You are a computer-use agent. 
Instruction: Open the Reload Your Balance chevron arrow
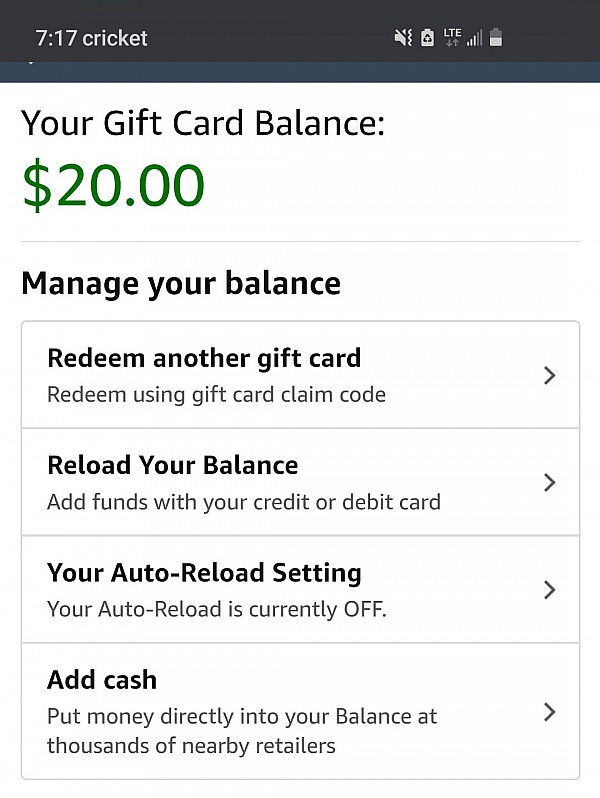pyautogui.click(x=549, y=483)
